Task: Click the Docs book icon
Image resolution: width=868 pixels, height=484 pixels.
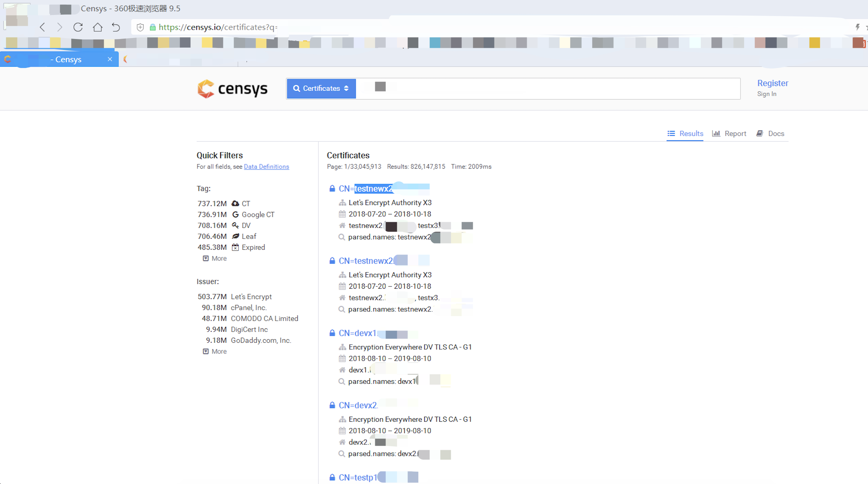Action: [760, 133]
